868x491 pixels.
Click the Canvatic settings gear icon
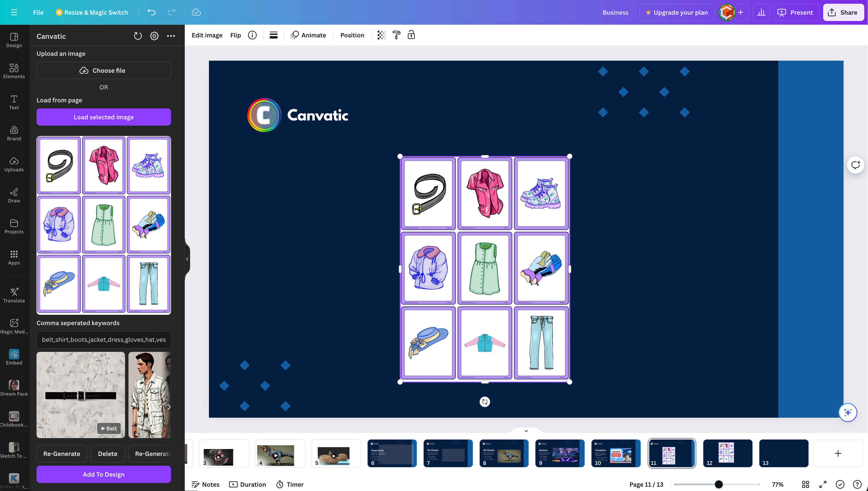pos(154,36)
